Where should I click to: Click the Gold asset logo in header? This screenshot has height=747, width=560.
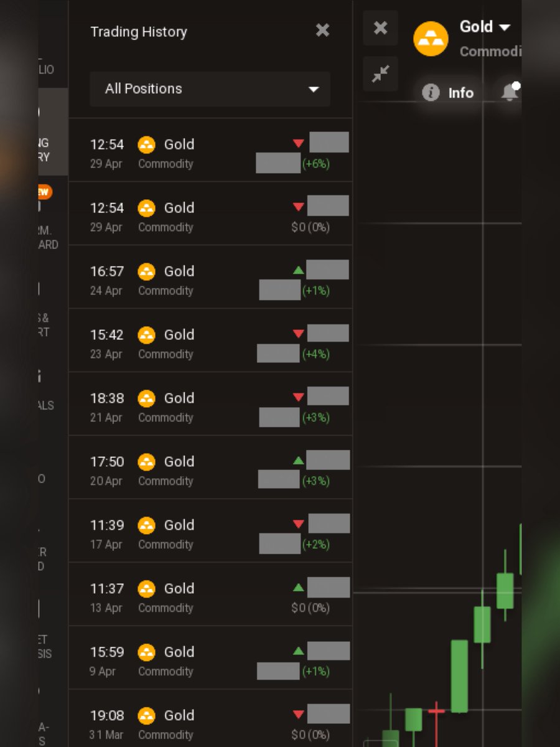[431, 39]
